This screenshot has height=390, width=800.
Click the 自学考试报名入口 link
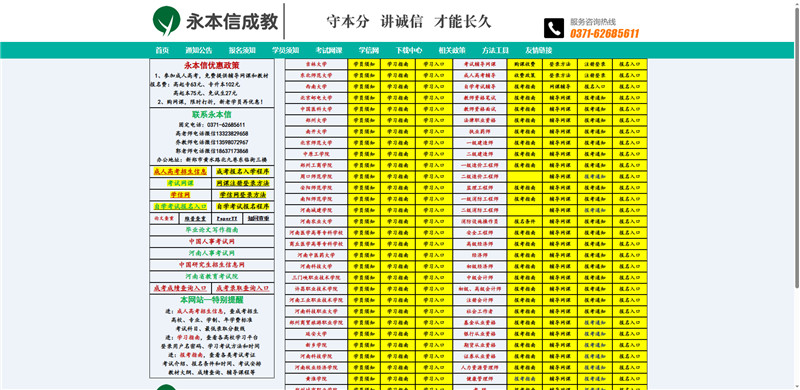180,207
